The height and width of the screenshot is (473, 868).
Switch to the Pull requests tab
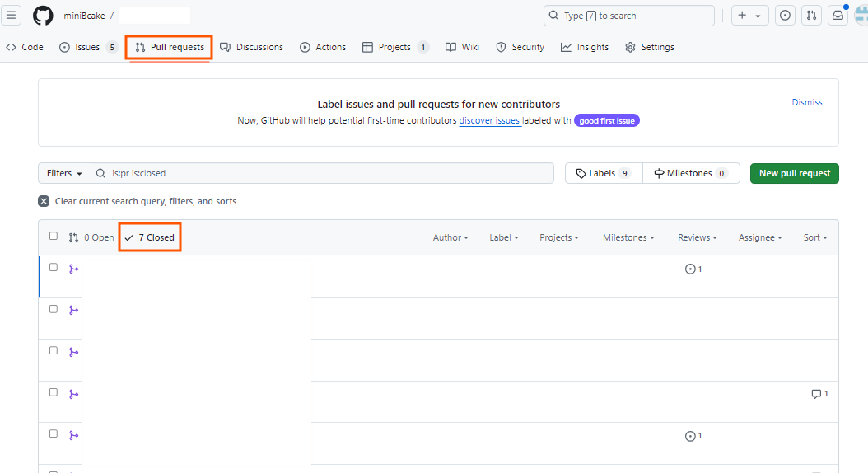pyautogui.click(x=170, y=47)
